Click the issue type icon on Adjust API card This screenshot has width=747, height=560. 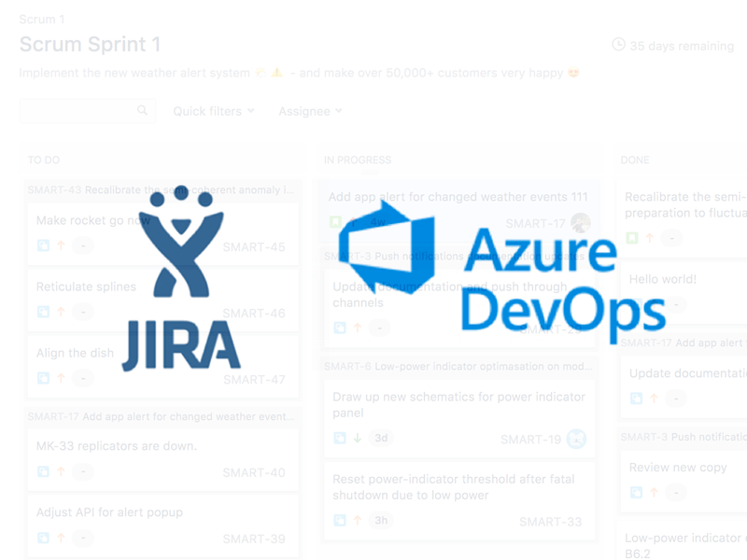tap(43, 539)
